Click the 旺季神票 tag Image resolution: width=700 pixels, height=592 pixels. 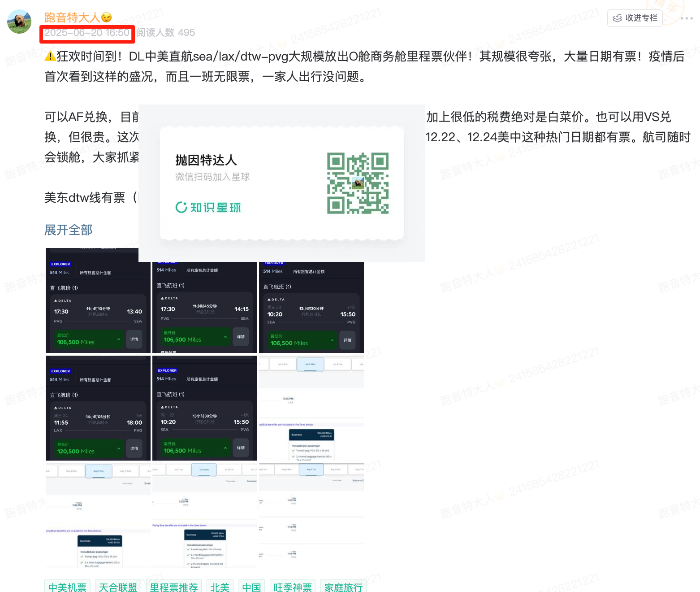293,587
